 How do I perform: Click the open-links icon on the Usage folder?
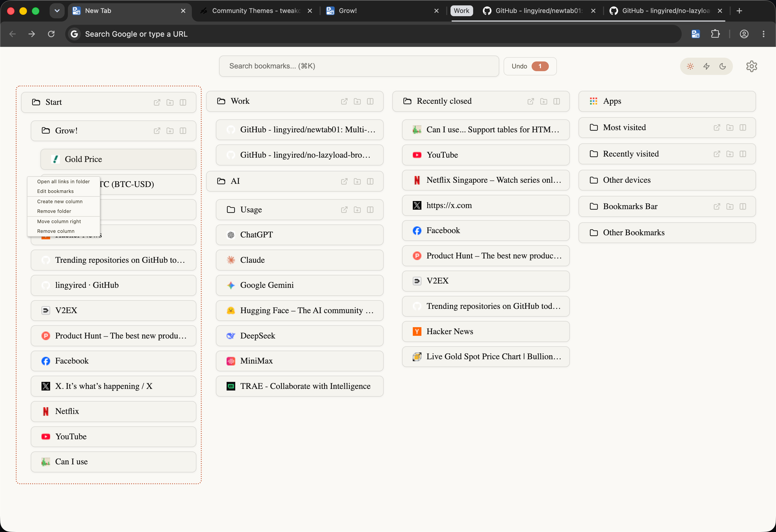[x=344, y=210]
